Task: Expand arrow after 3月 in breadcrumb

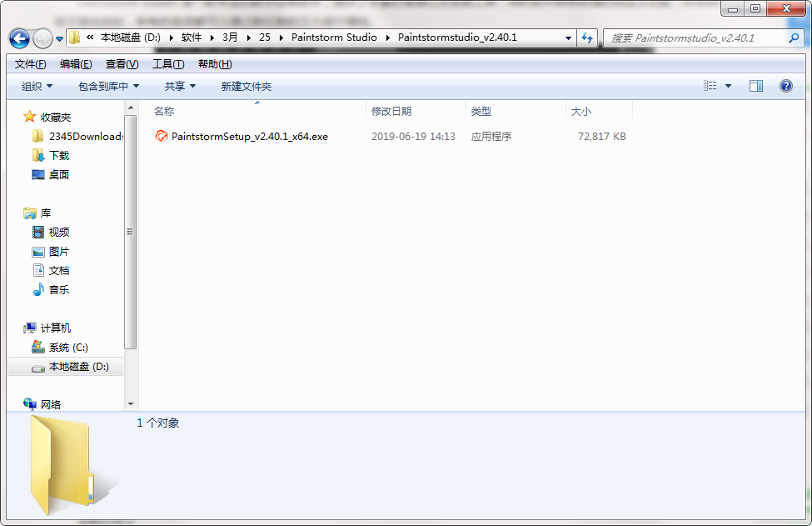Action: click(249, 38)
